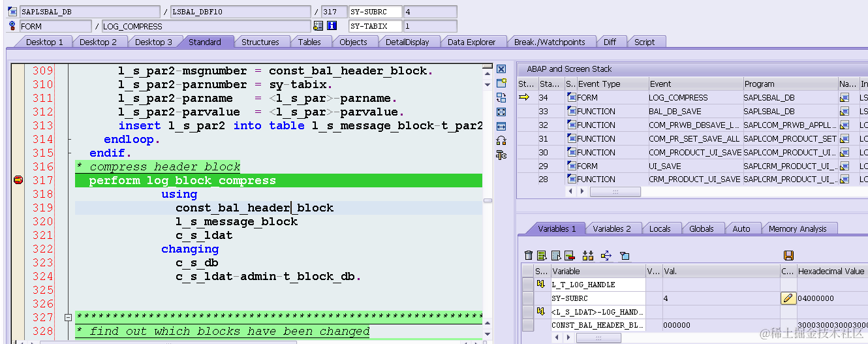Click the line number field showing 317
The width and height of the screenshot is (868, 344).
pyautogui.click(x=334, y=12)
